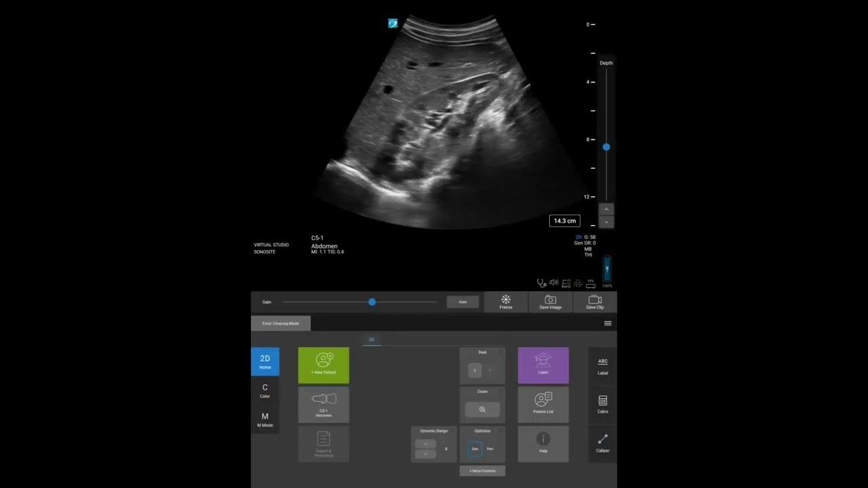868x488 pixels.
Task: Click the Auto gain button
Action: tap(462, 302)
